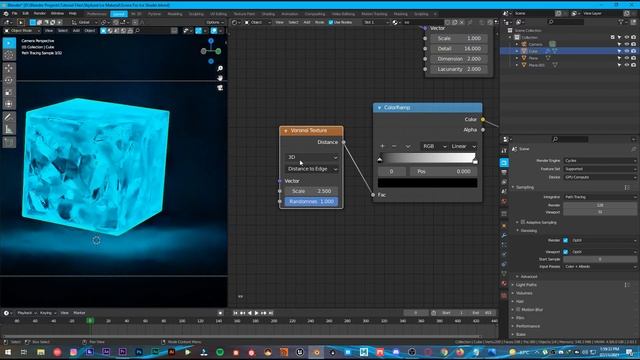Select the white stop on ColorRamp gradient
Viewport: 640px width, 360px height.
tap(475, 160)
